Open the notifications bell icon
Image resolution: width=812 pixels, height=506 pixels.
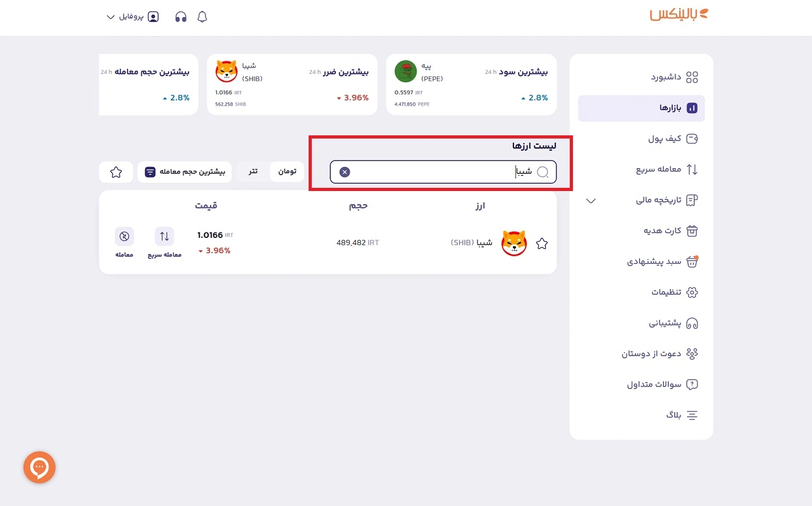pyautogui.click(x=202, y=17)
